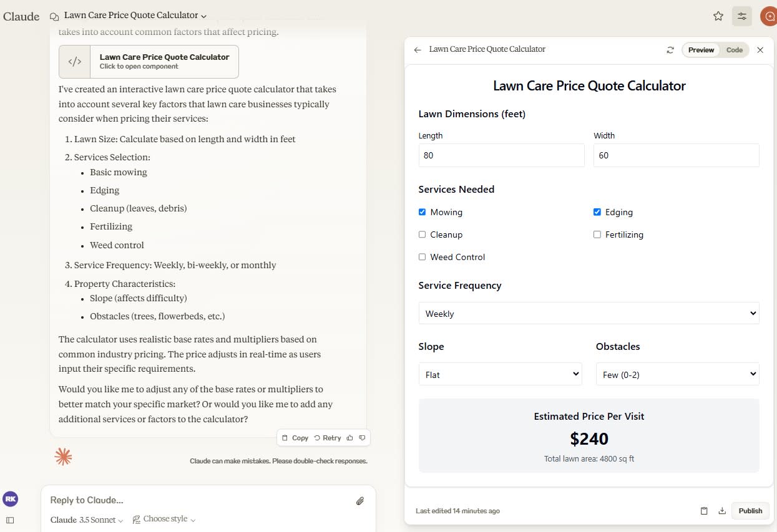Open the Service Frequency dropdown
The height and width of the screenshot is (532, 777).
point(589,313)
